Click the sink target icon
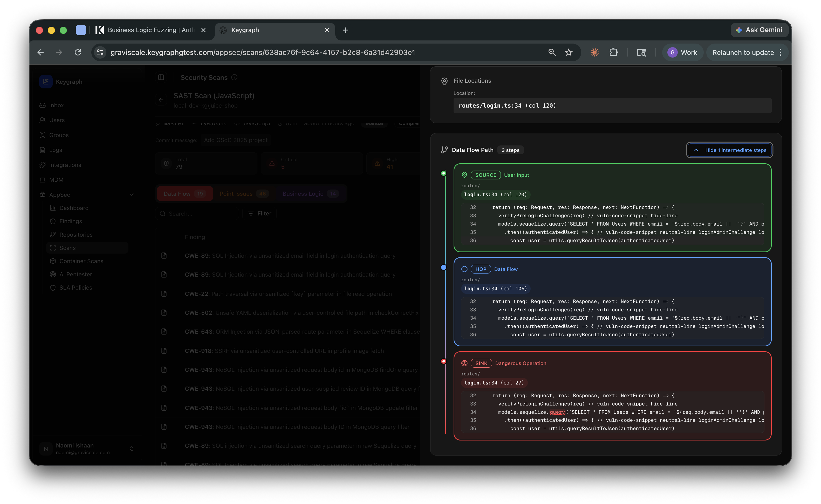 (464, 363)
